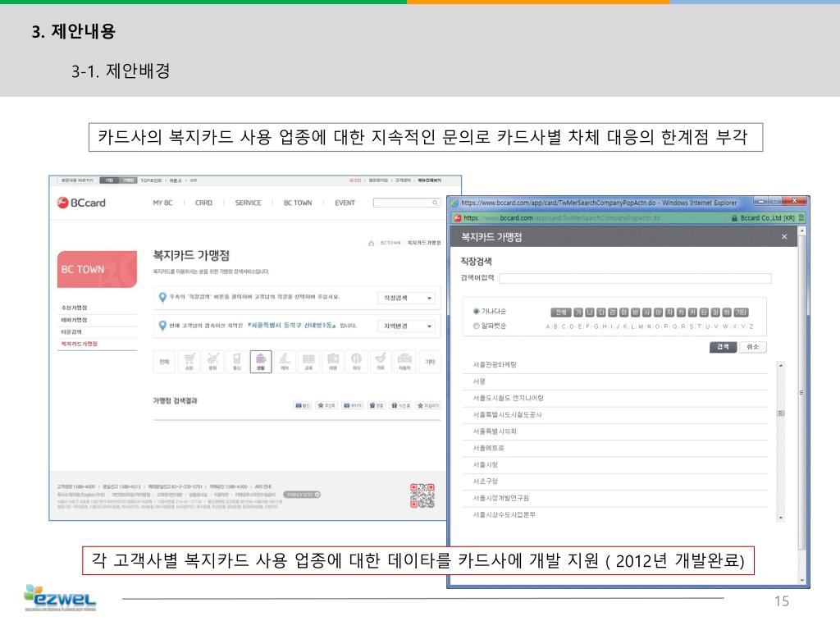Click the workplace list scroll-down arrow

pyautogui.click(x=781, y=518)
